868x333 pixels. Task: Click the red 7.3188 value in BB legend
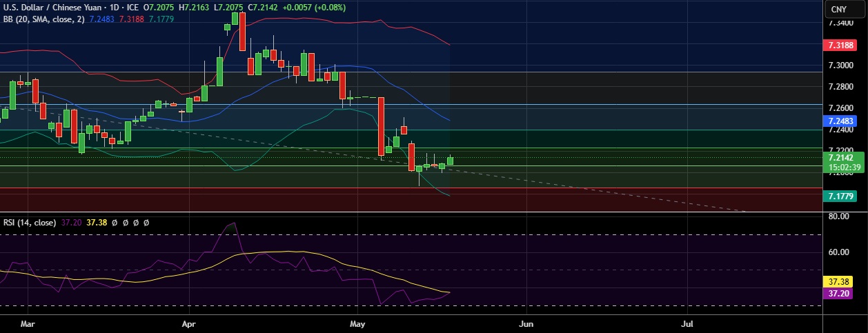[131, 19]
